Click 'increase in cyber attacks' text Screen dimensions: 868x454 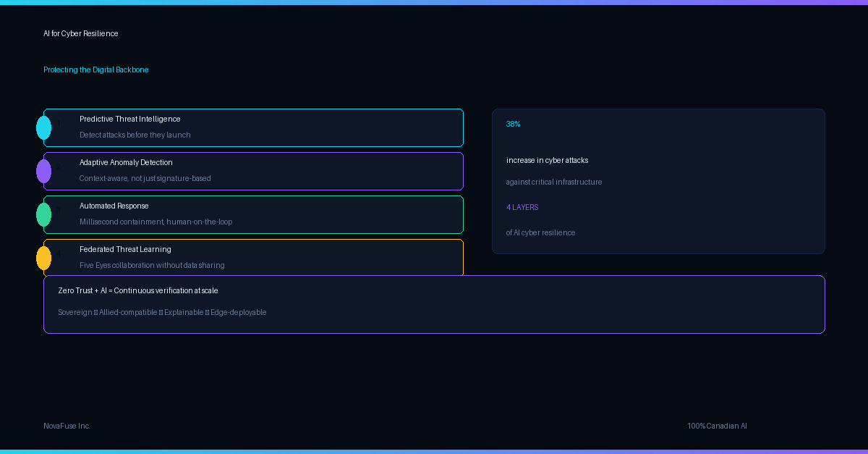pos(548,160)
